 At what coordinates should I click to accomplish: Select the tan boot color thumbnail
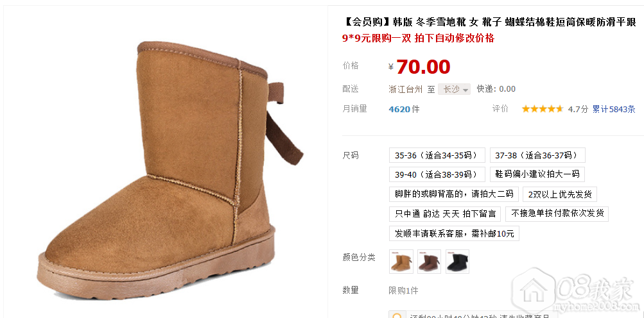[x=401, y=262]
